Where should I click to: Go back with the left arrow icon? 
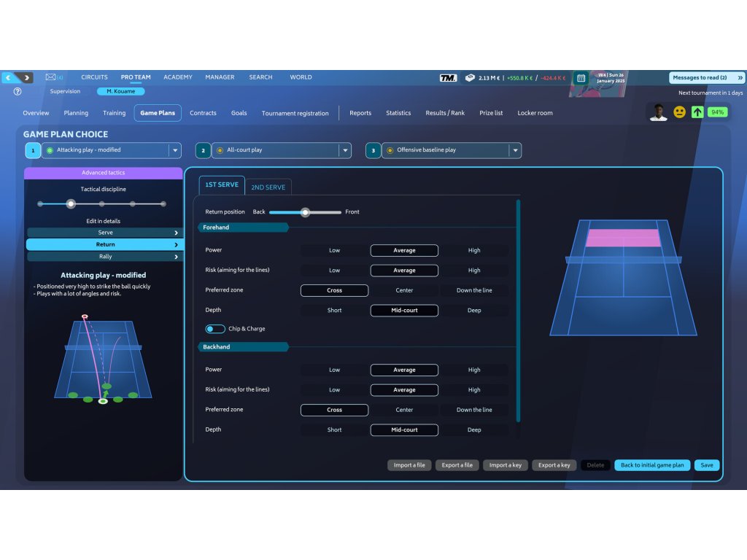pos(8,77)
